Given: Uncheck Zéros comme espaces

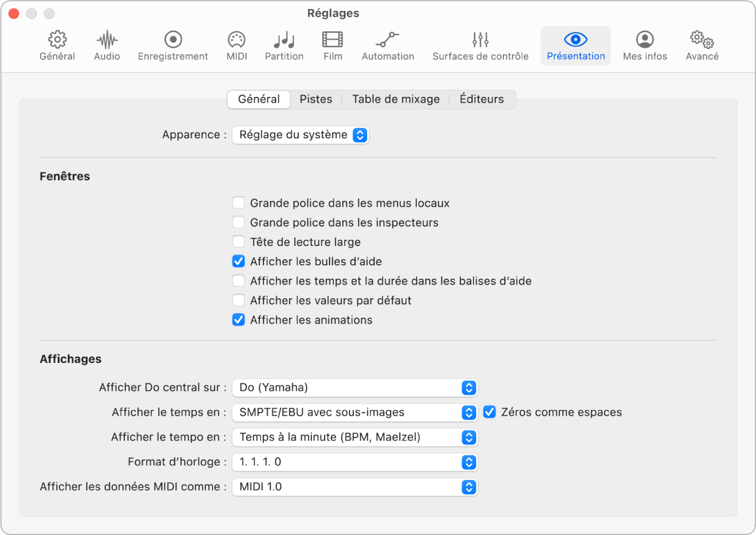Looking at the screenshot, I should (489, 412).
